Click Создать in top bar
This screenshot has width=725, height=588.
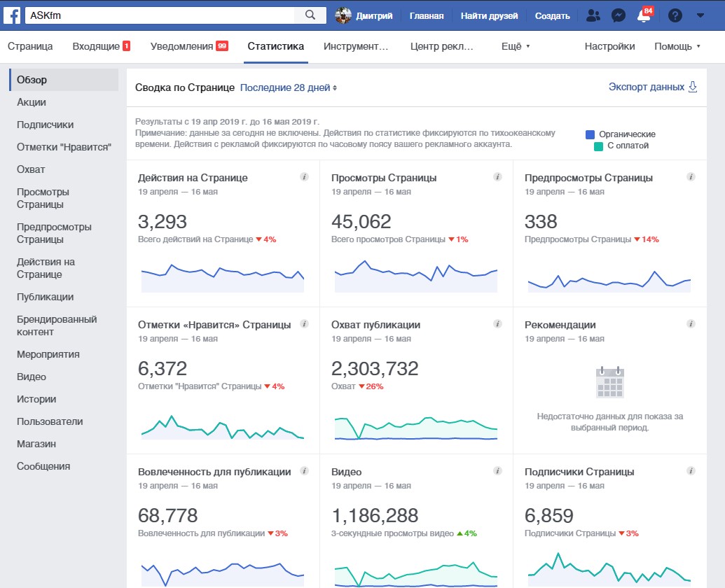[552, 15]
